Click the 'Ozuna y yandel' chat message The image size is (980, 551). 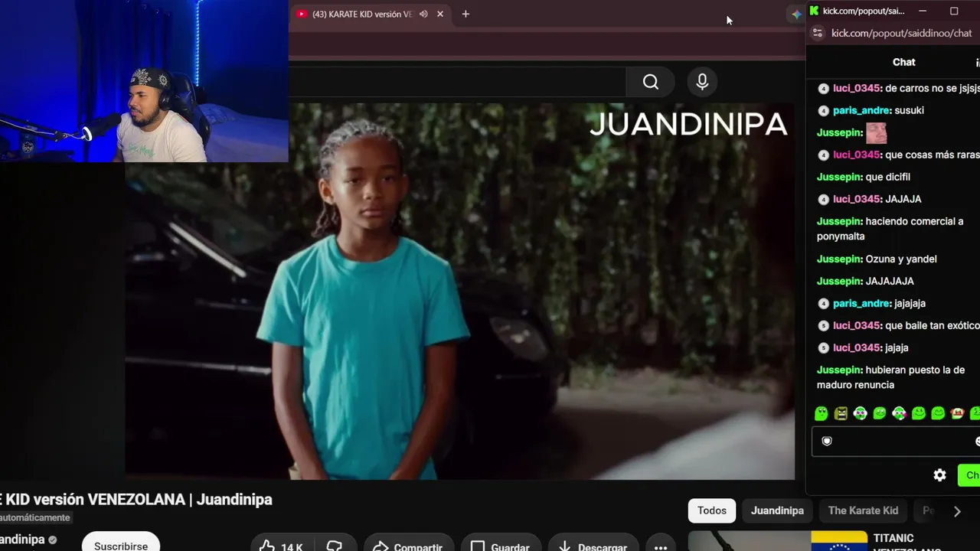(901, 259)
